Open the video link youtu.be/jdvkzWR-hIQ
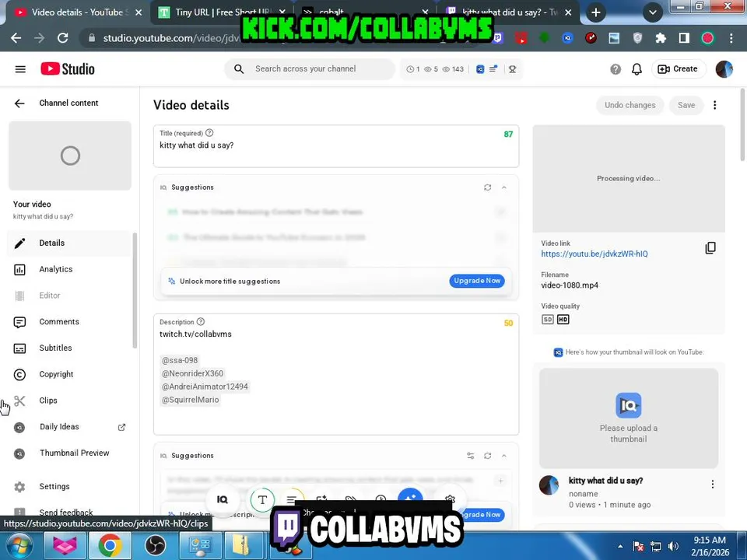This screenshot has width=747, height=560. [594, 254]
